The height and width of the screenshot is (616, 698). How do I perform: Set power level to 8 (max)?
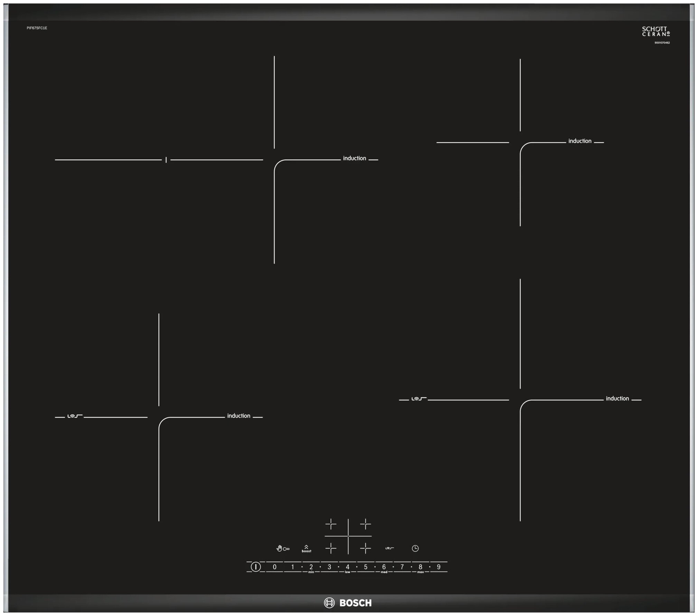pos(420,567)
